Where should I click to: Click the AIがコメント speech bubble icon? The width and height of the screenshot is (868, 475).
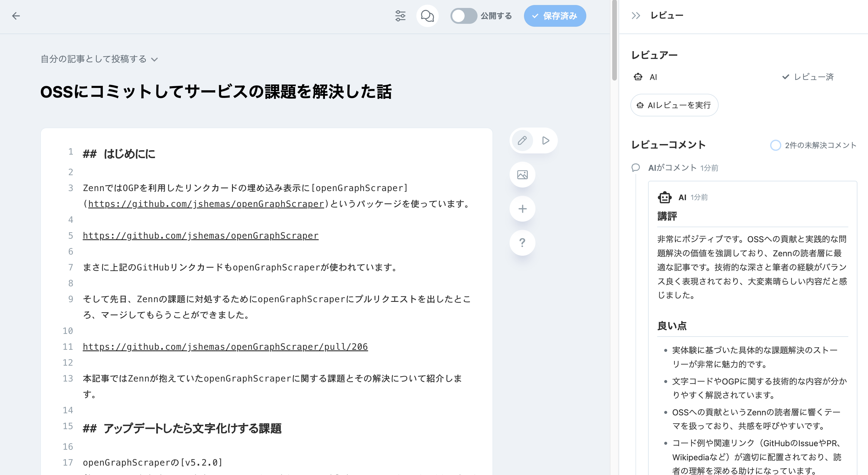click(x=635, y=168)
